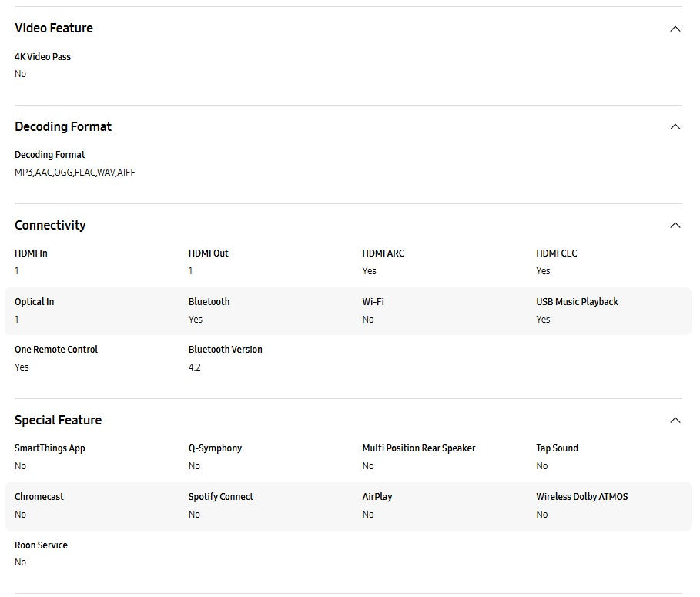Select the One Remote Control label

tap(56, 350)
